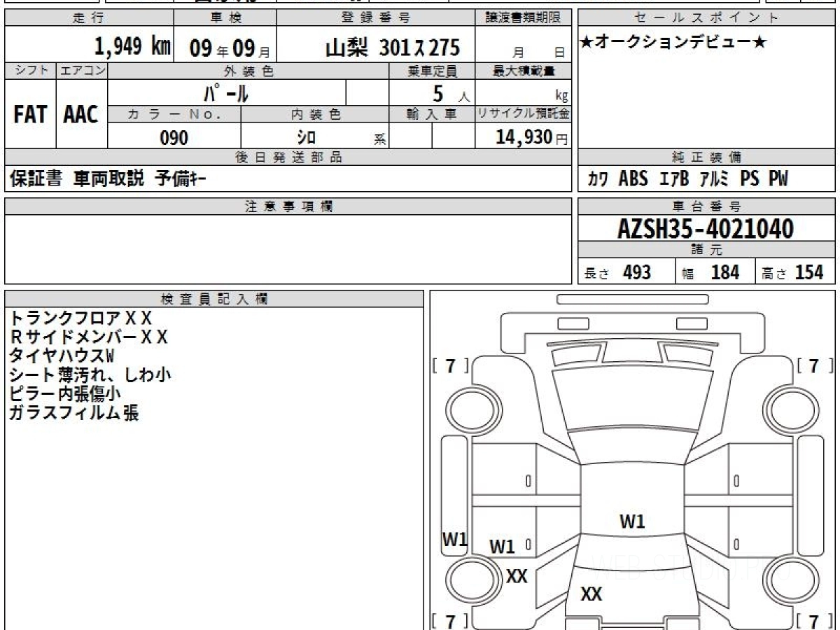The height and width of the screenshot is (630, 840).
Task: Select the 検査員記入欄 header
Action: click(214, 299)
